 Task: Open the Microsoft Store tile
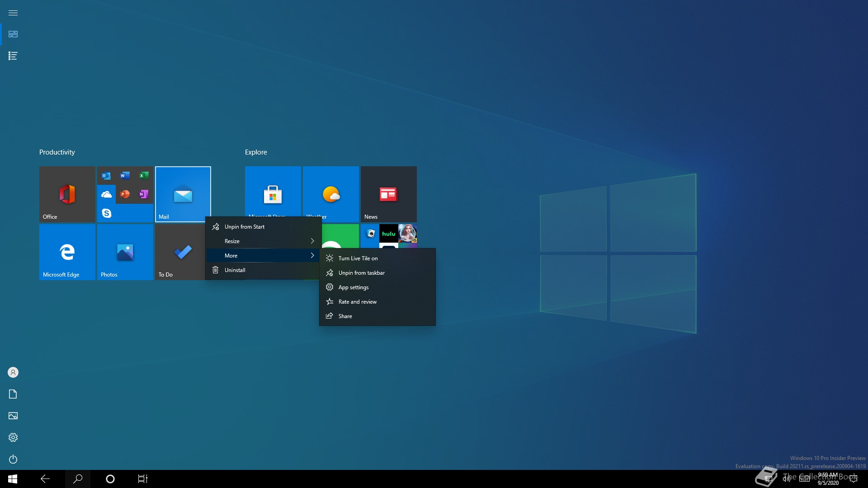tap(273, 192)
